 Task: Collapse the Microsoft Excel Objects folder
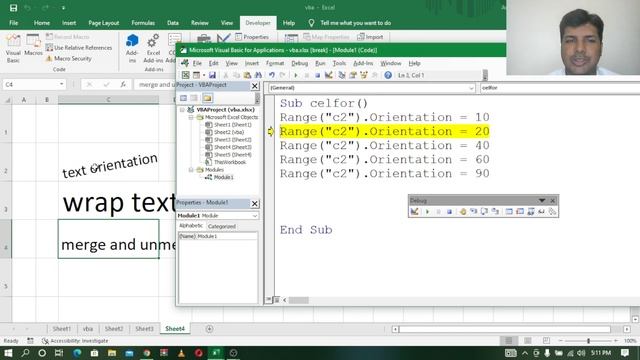191,118
